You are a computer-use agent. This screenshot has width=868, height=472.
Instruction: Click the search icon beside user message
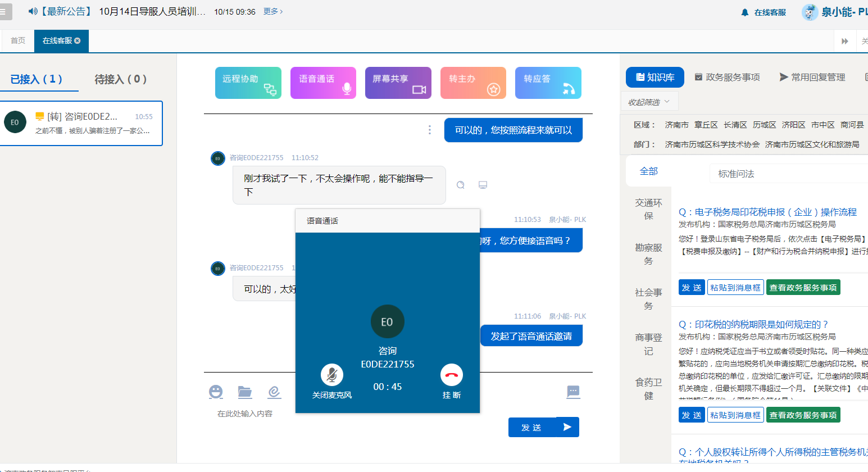(461, 185)
